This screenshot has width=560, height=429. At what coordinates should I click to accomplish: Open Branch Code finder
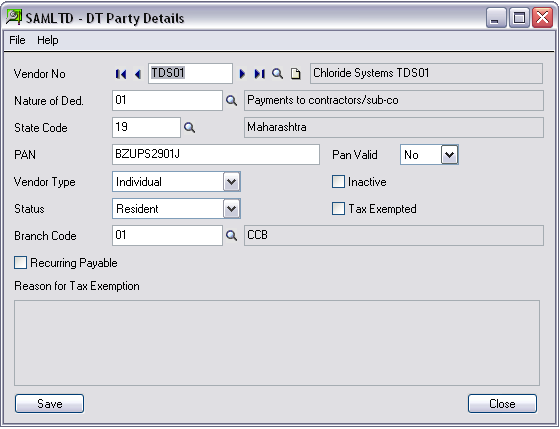click(231, 235)
